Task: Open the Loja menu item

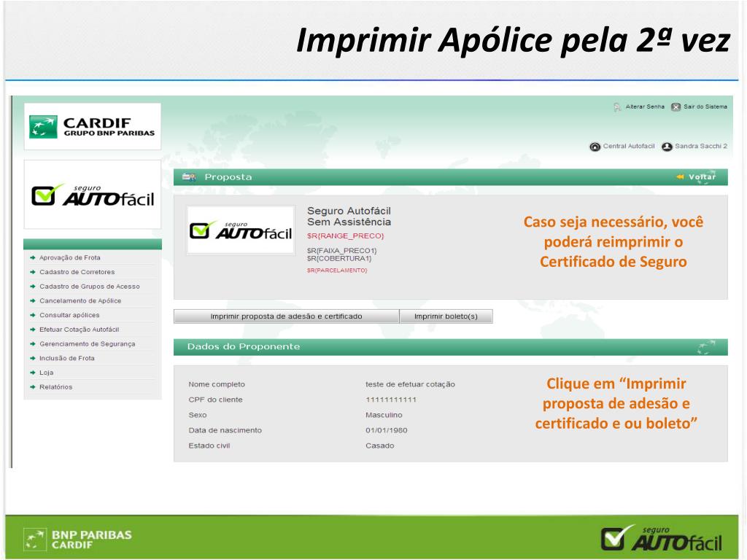Action: point(47,373)
